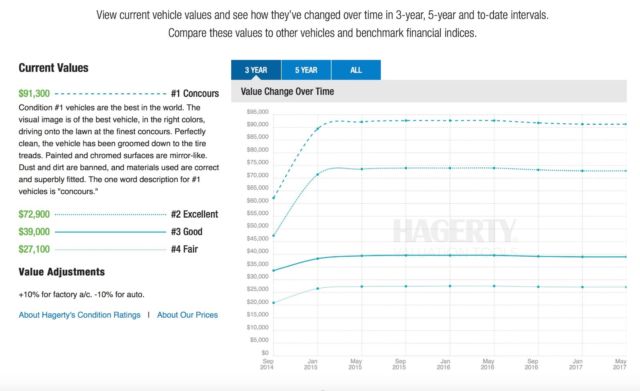This screenshot has width=640, height=391.
Task: Click Concours data point at Sep 2014
Action: click(273, 198)
